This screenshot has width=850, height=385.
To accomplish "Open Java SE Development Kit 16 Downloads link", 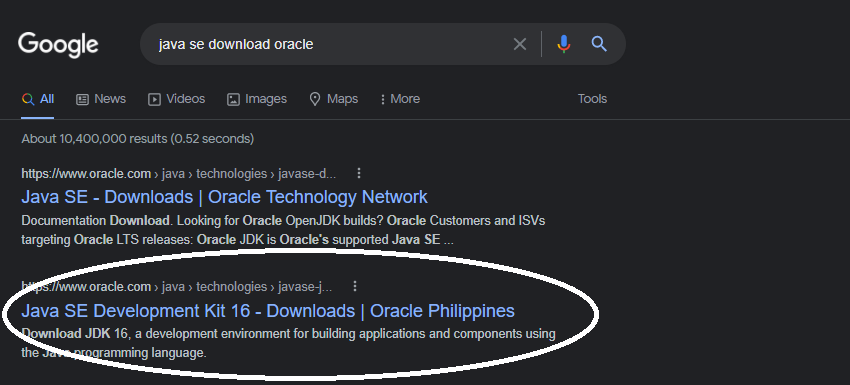I will (x=268, y=311).
